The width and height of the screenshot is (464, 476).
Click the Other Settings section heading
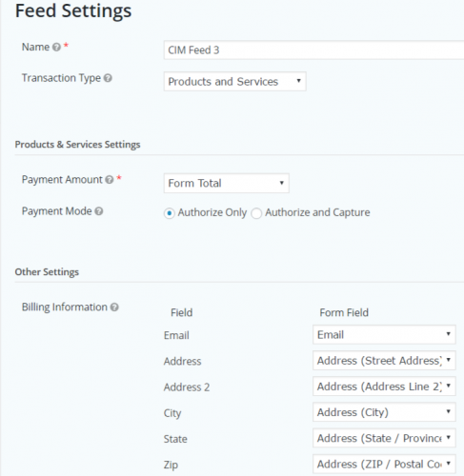(47, 272)
